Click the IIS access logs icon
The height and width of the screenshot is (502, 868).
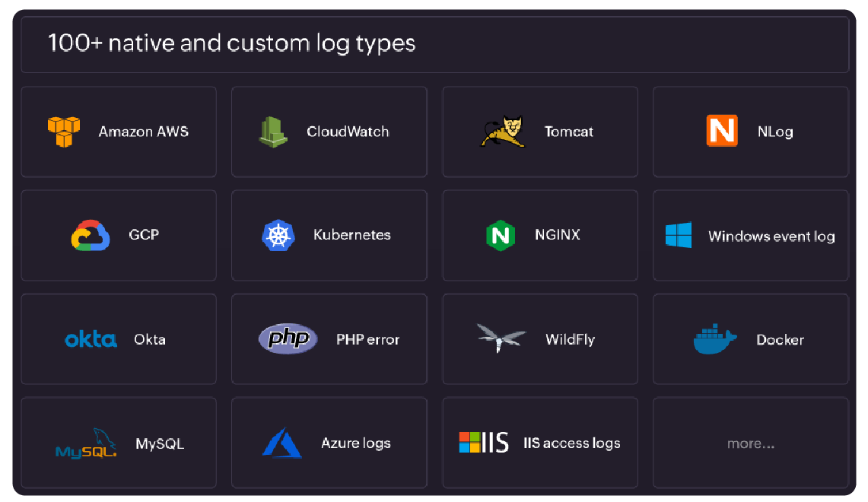tap(482, 442)
